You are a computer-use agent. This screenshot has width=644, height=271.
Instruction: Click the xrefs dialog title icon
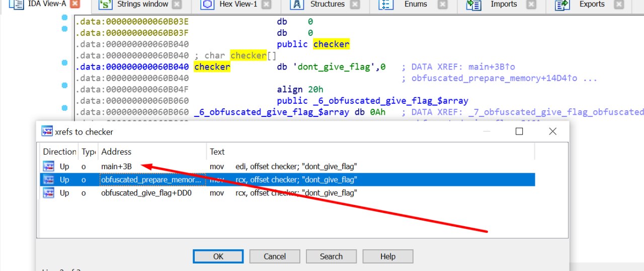(x=47, y=131)
